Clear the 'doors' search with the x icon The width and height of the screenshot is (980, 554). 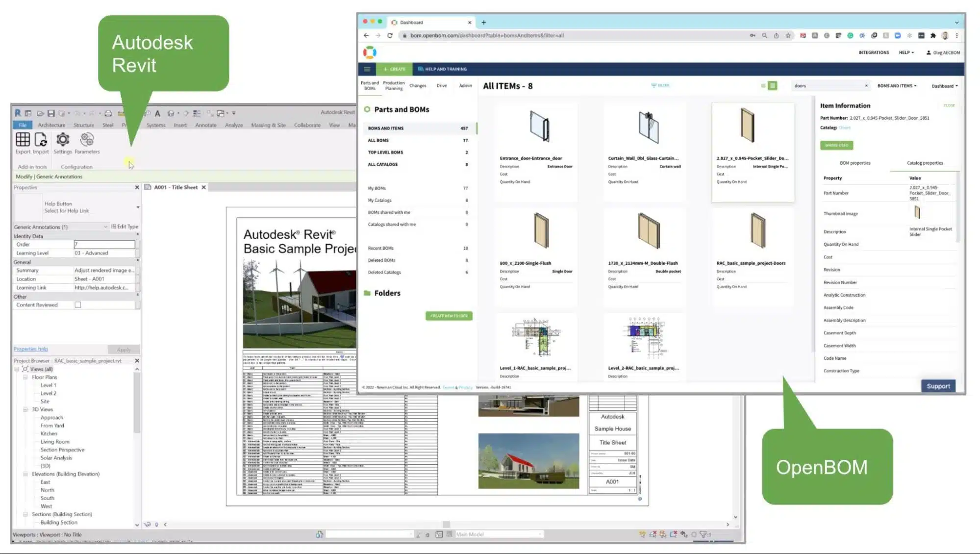866,86
